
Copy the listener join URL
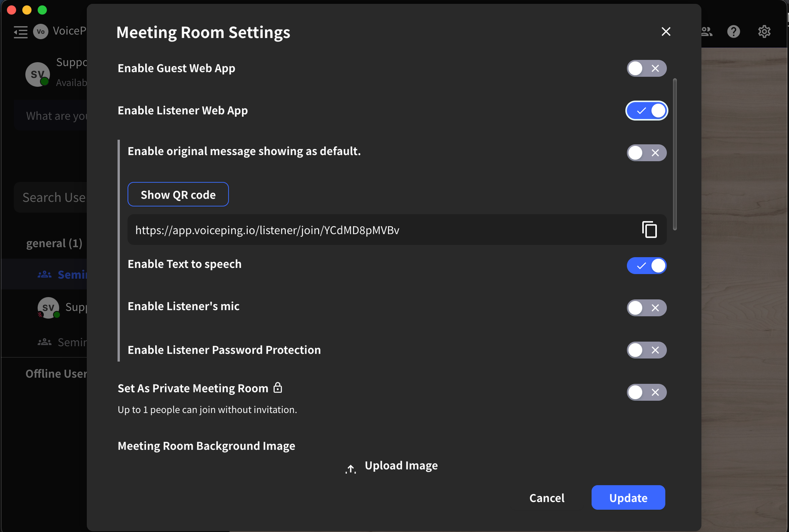pos(649,230)
